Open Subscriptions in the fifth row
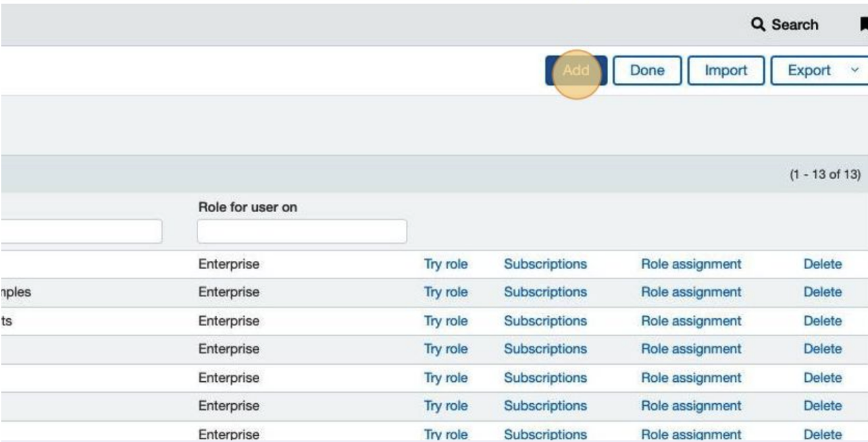The height and width of the screenshot is (442, 868). 545,378
